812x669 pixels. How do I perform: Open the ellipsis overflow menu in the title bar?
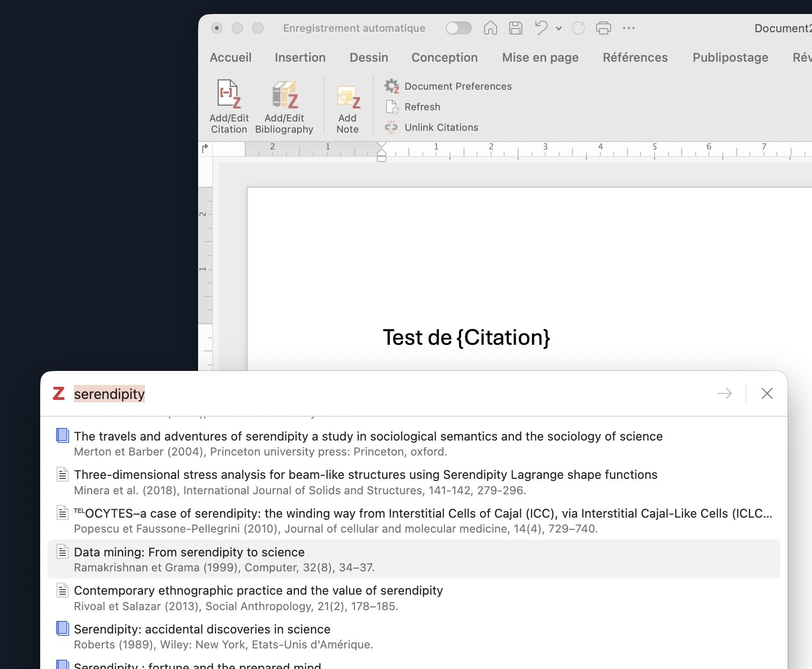628,28
